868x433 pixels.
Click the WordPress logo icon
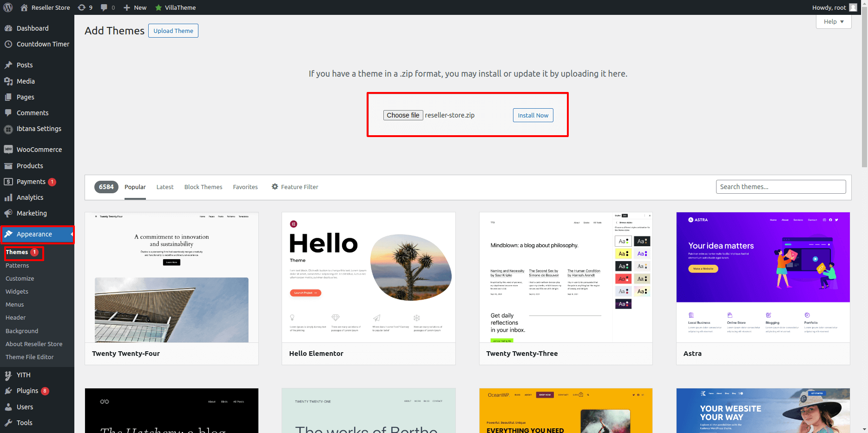[8, 7]
